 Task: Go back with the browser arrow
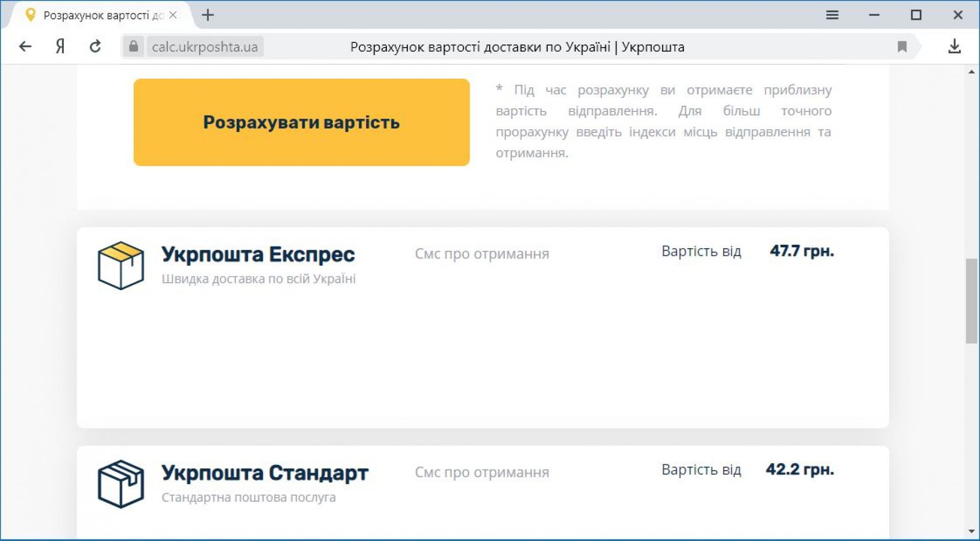pos(25,47)
